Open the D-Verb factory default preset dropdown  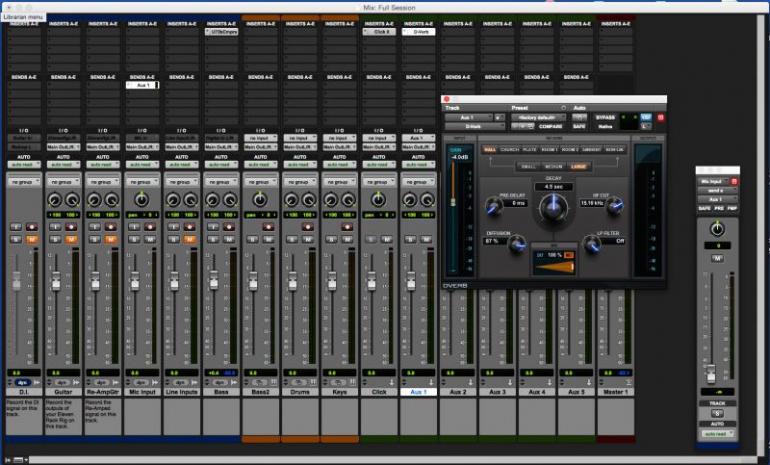(x=538, y=117)
